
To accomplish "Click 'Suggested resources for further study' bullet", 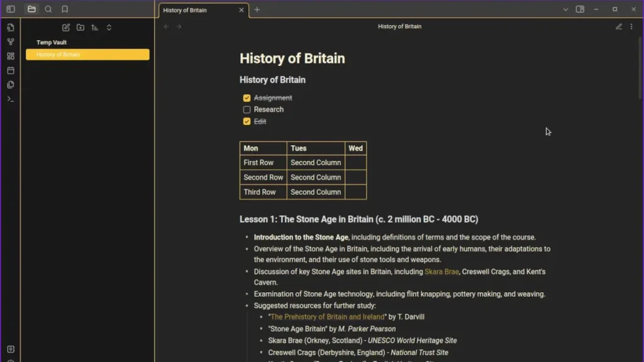I will tap(314, 306).
